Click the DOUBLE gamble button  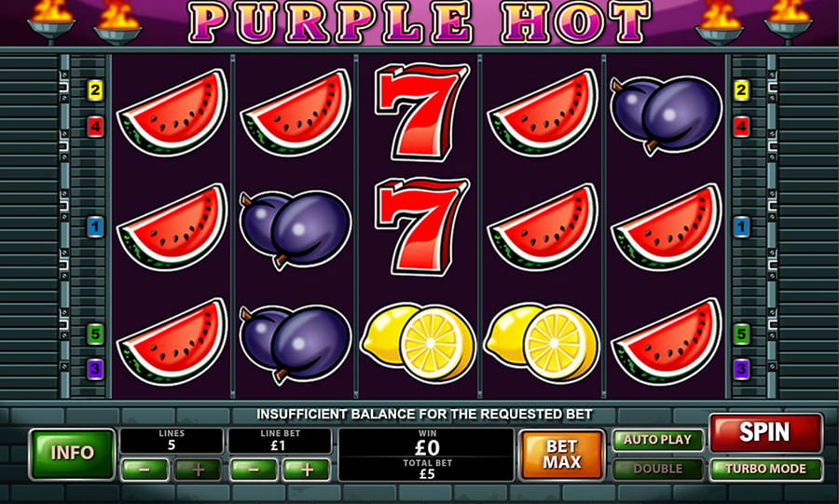tap(657, 470)
